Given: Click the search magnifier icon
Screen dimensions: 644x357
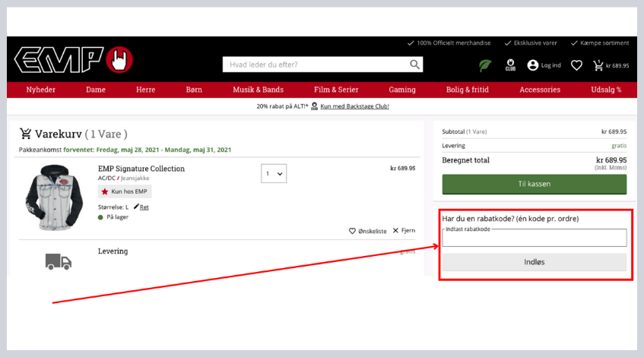Looking at the screenshot, I should click(x=414, y=65).
